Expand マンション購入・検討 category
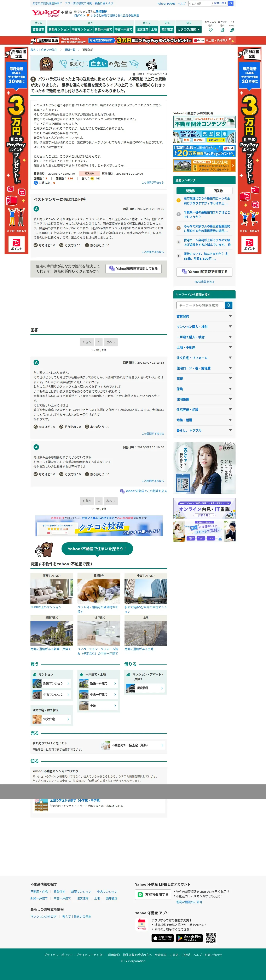 click(204, 327)
